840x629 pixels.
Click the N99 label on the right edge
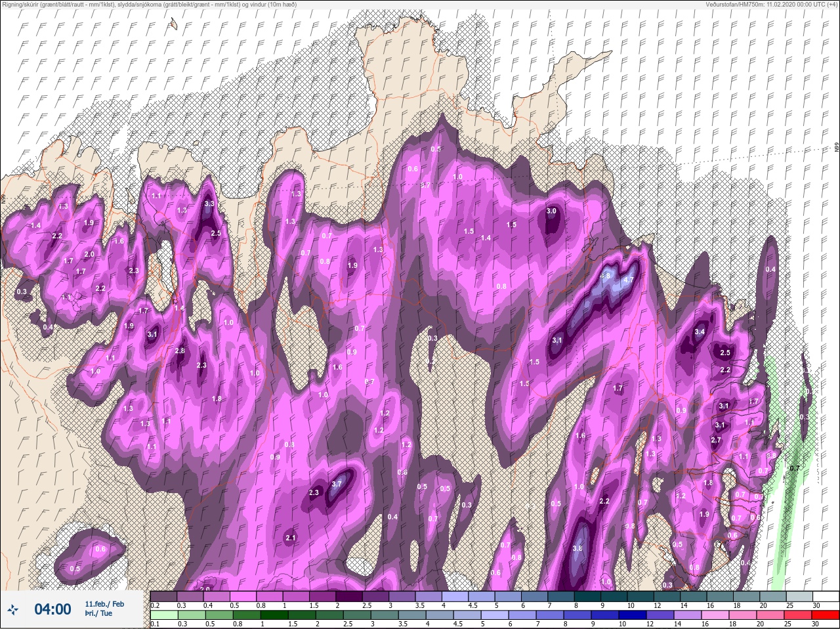[837, 148]
